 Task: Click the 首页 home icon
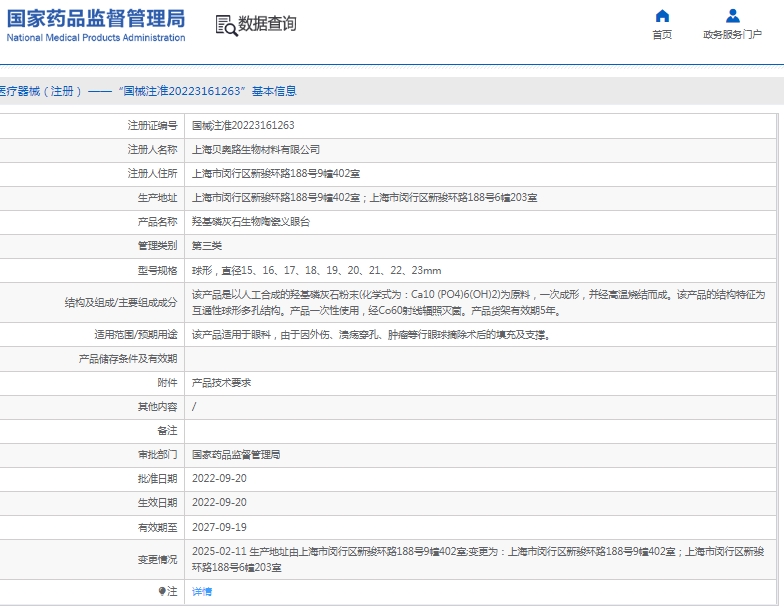(x=662, y=16)
